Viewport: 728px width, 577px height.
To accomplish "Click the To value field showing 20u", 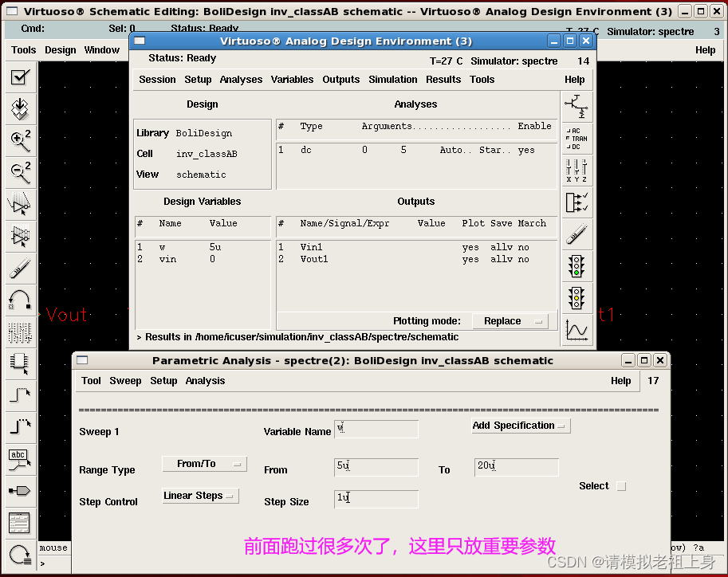I will click(516, 467).
